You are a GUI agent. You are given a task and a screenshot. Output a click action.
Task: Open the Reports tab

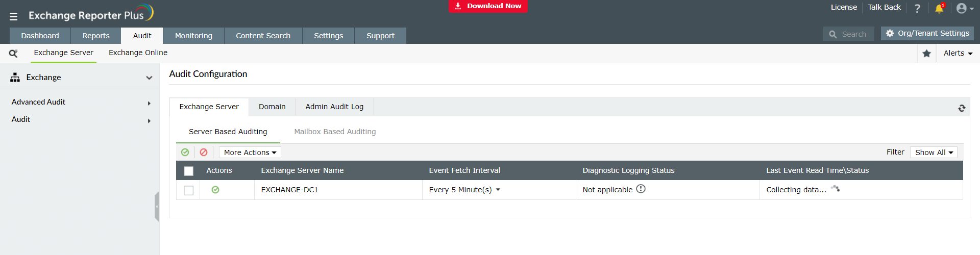[x=96, y=36]
